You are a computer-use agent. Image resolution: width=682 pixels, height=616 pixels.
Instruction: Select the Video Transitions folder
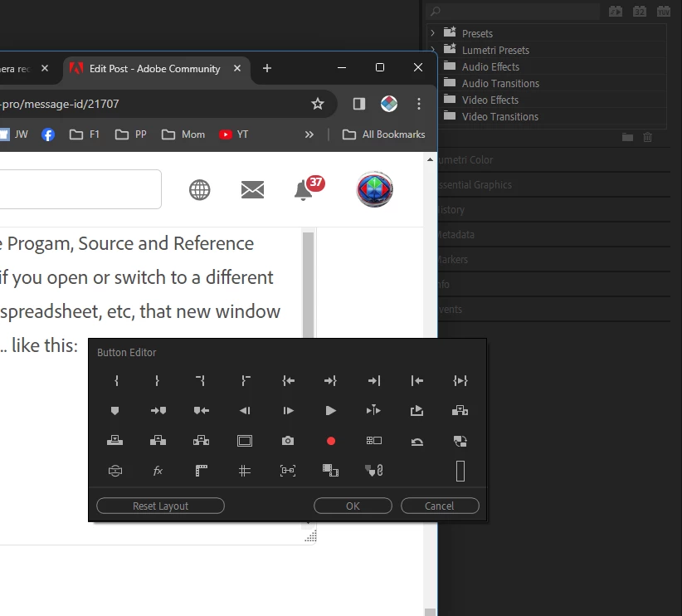coord(499,116)
